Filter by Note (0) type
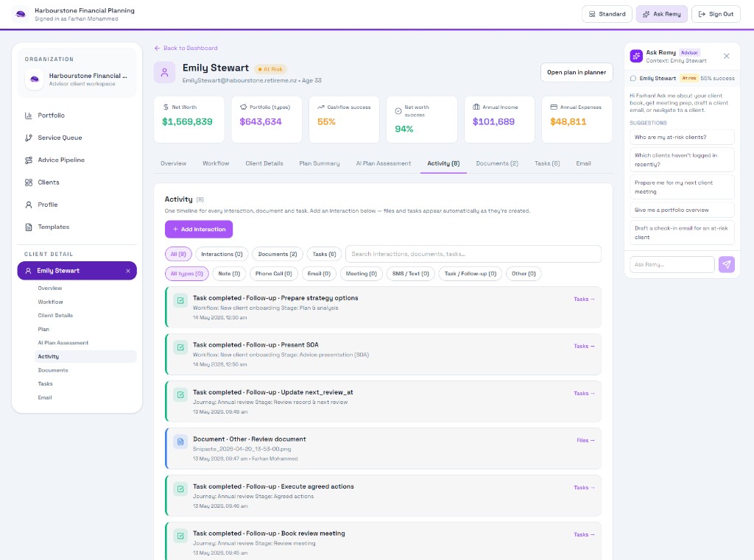754x560 pixels. pos(229,274)
